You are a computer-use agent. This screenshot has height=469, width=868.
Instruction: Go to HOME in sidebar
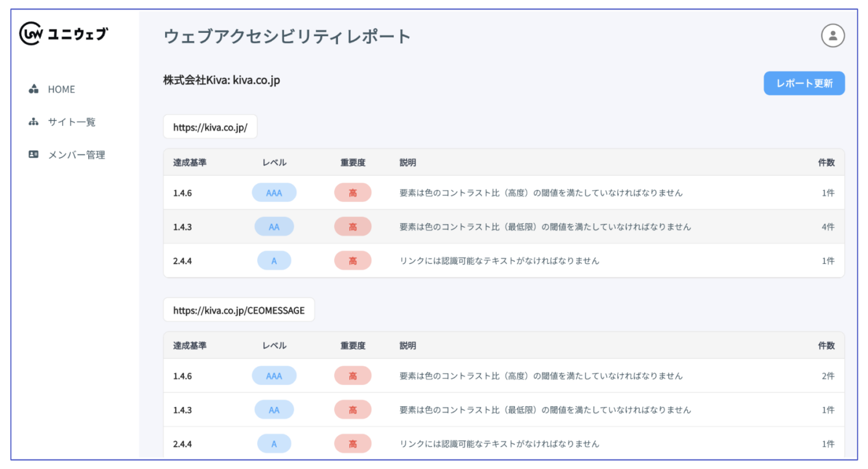click(x=62, y=89)
